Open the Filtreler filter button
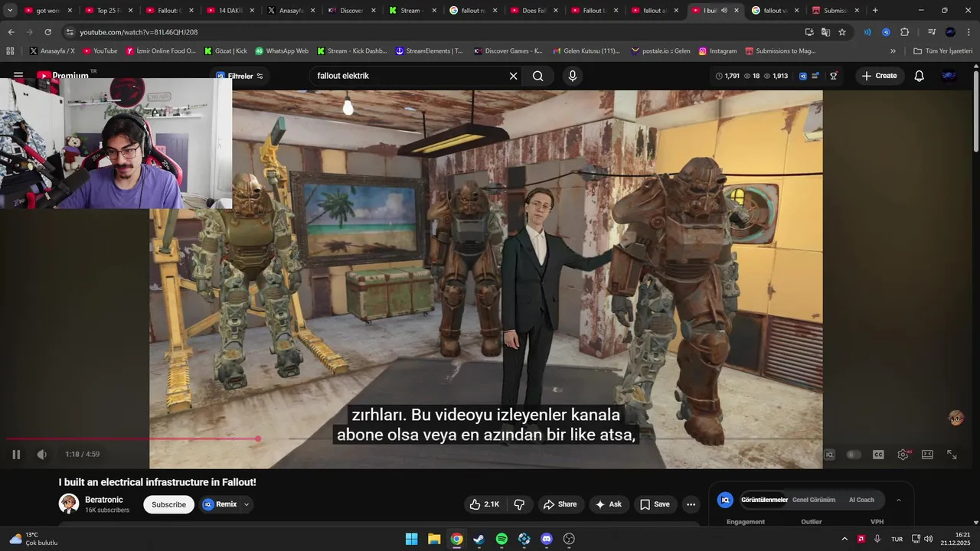Image resolution: width=980 pixels, height=551 pixels. click(239, 76)
